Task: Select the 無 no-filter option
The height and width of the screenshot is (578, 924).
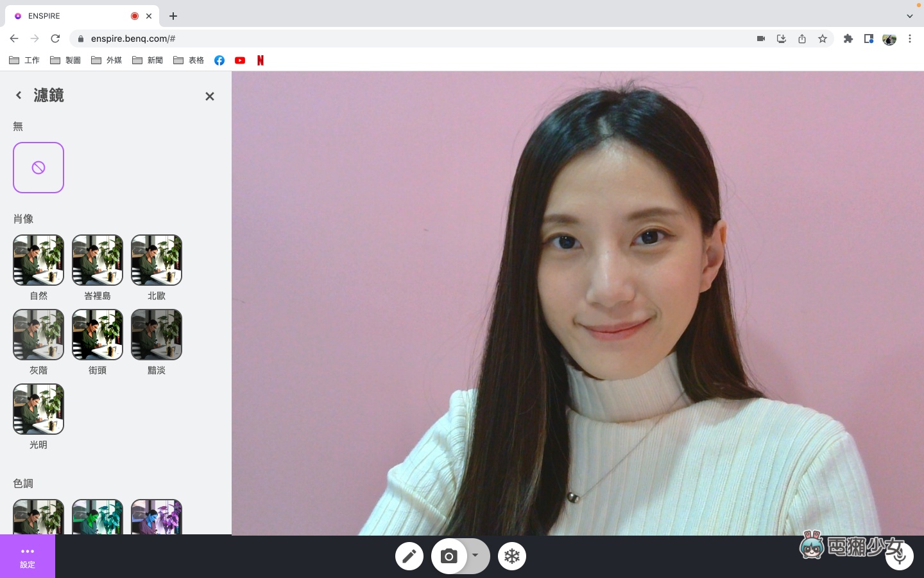Action: pos(38,168)
